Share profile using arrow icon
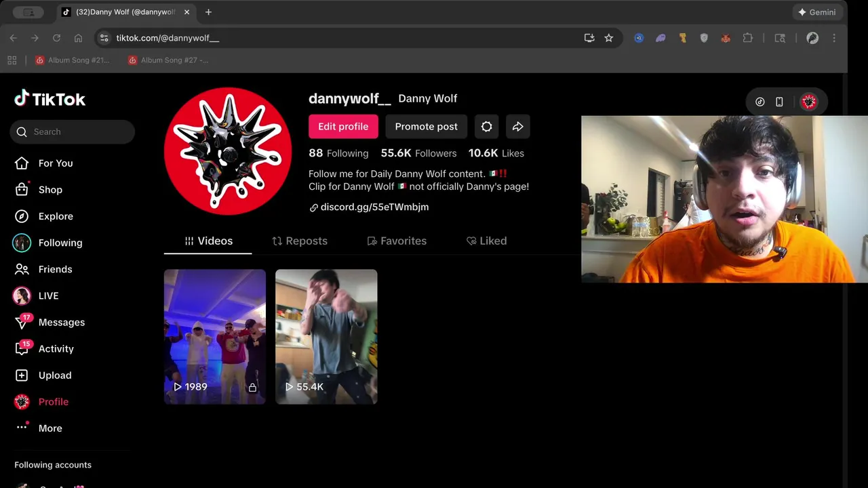 [517, 127]
